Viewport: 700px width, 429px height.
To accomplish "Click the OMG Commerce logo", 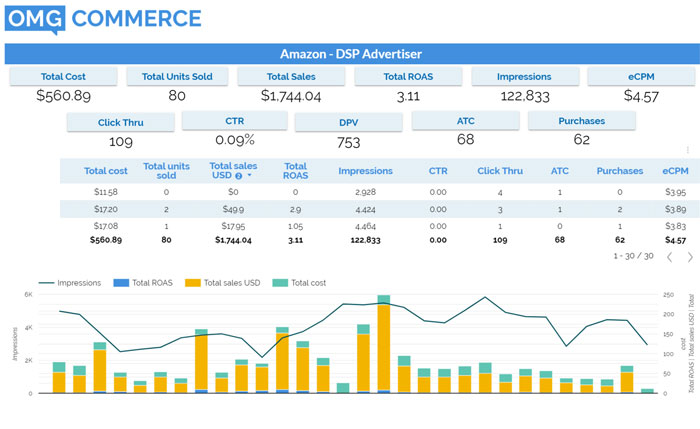I will click(103, 19).
